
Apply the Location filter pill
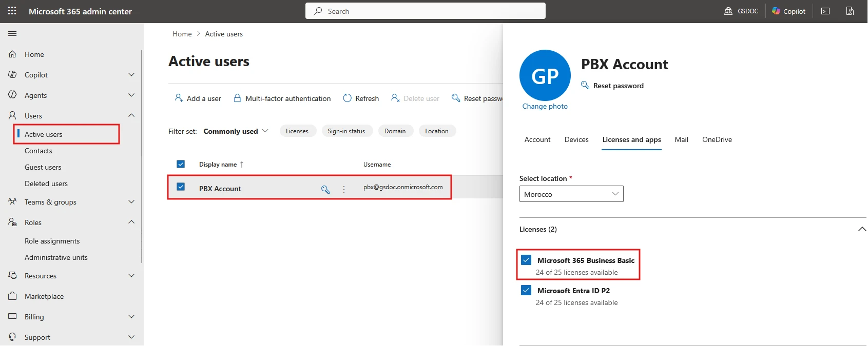point(437,131)
